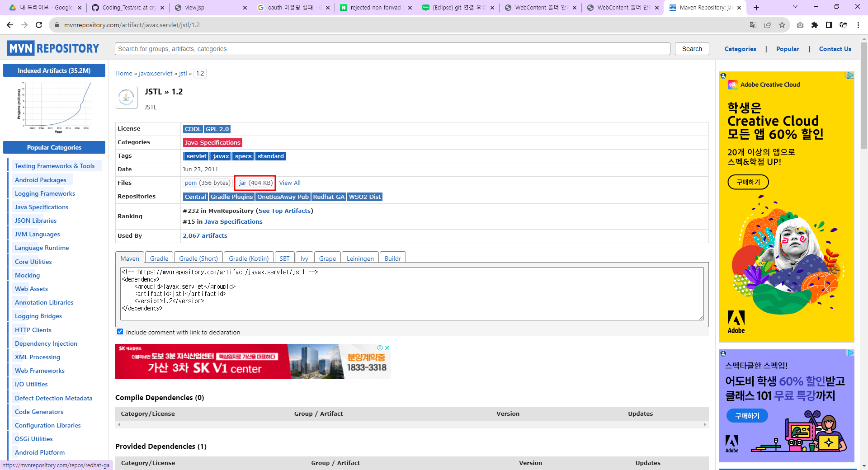Open the WSO2 Dist repository link
This screenshot has height=470, width=868.
coord(365,197)
